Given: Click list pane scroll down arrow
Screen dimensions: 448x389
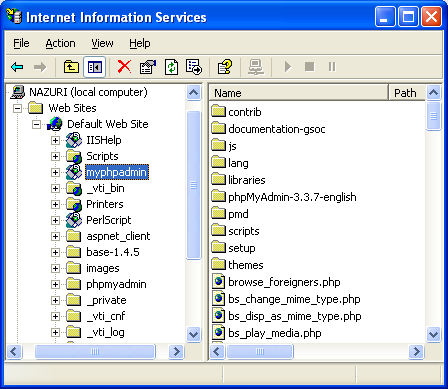Looking at the screenshot, I should [x=434, y=334].
